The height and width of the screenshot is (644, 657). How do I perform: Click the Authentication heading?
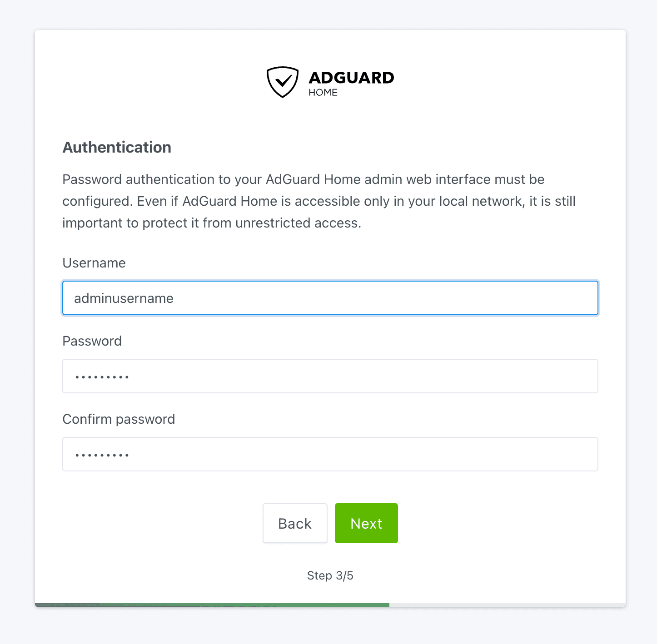click(117, 147)
